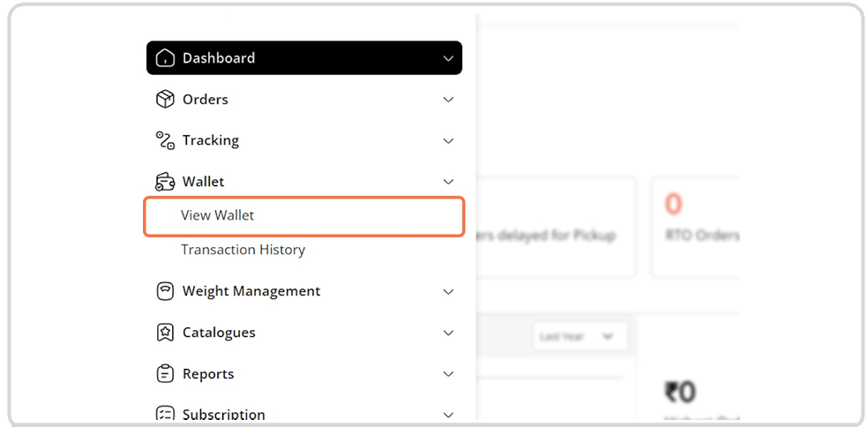Screen dimensions: 868x427
Task: Click the Wallet icon in sidebar
Action: click(x=165, y=182)
